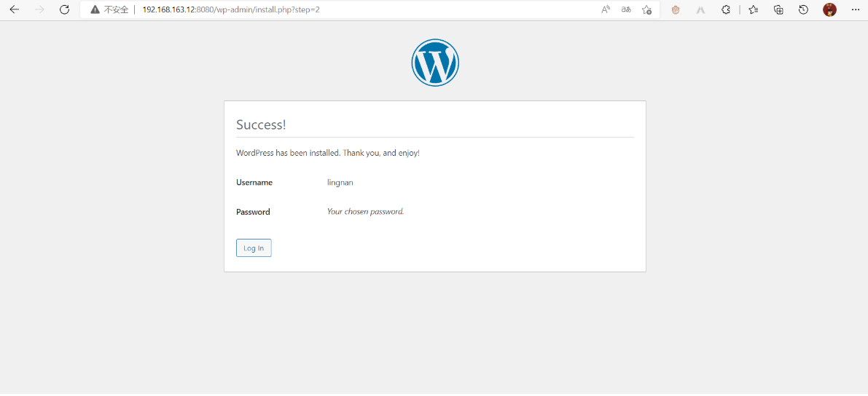The width and height of the screenshot is (868, 396).
Task: Open the user profile avatar
Action: pyautogui.click(x=829, y=9)
